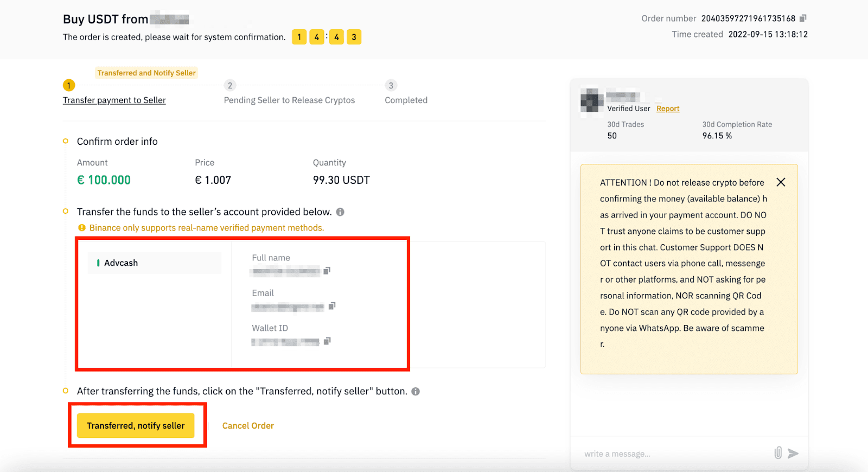Click the order number 20403597271961735168
This screenshot has width=868, height=472.
pos(748,18)
